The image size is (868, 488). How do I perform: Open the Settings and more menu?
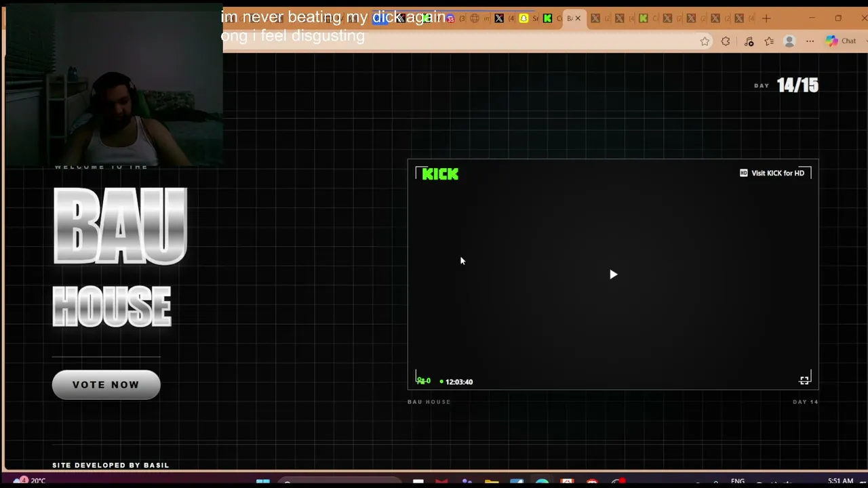tap(810, 41)
